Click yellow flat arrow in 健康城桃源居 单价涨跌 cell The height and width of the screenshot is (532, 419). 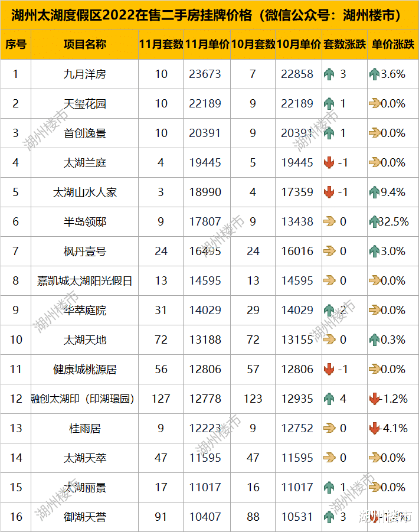click(x=375, y=369)
